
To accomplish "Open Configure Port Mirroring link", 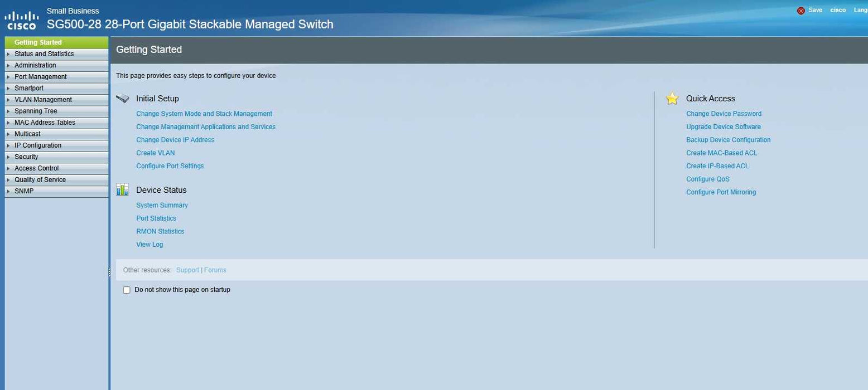I will coord(721,192).
